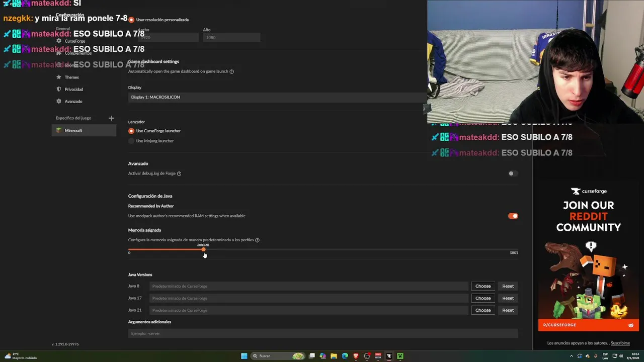Click help icon next to game dashboard launch
Screen dimensions: 644x362
click(231, 71)
